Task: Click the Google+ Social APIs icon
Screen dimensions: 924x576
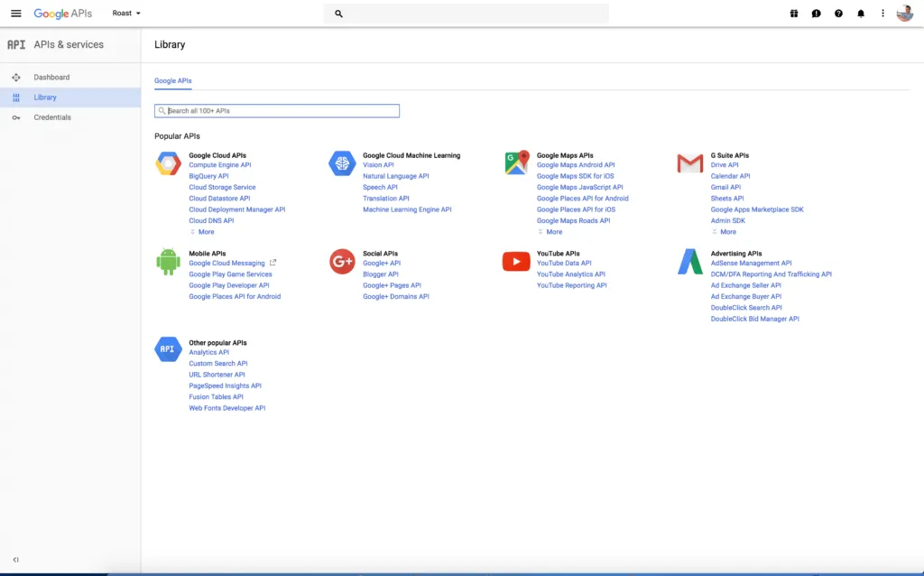Action: coord(342,261)
